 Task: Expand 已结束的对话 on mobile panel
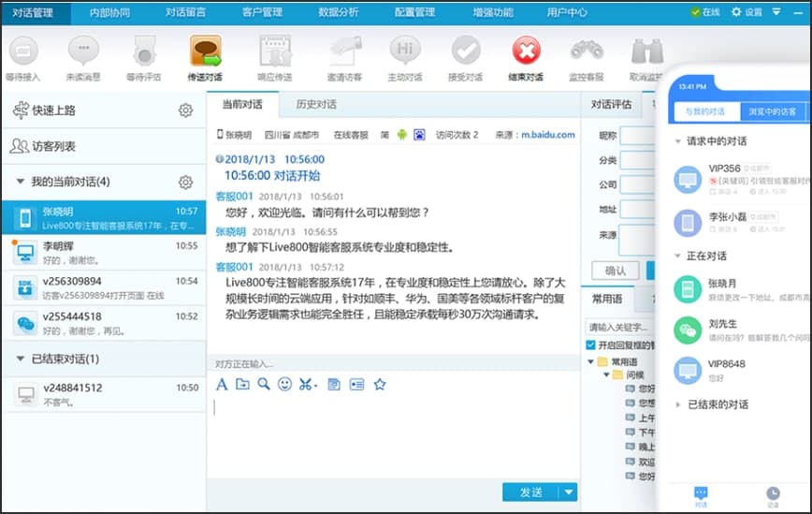(678, 404)
